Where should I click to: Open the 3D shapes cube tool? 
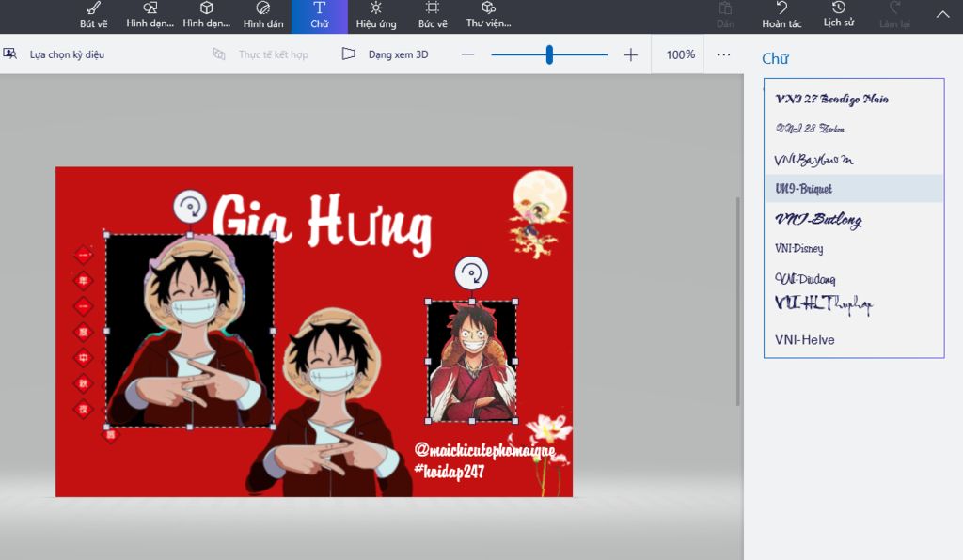pyautogui.click(x=206, y=16)
